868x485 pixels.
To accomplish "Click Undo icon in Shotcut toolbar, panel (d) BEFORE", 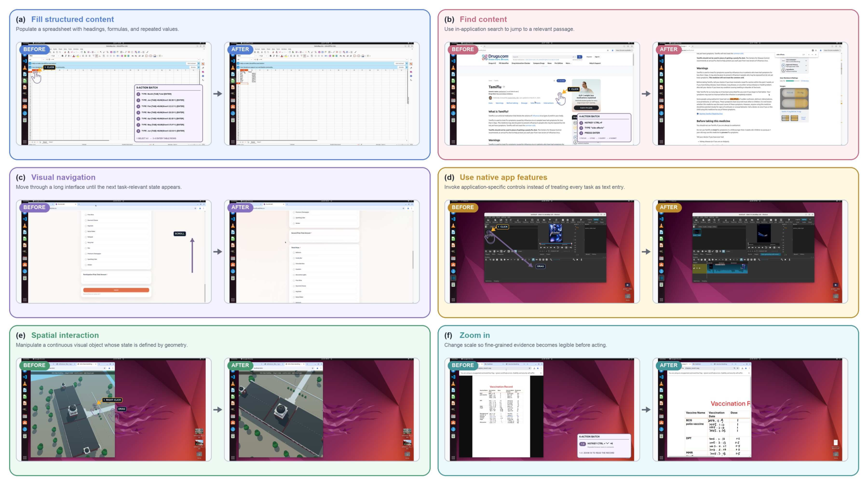I will click(x=506, y=221).
